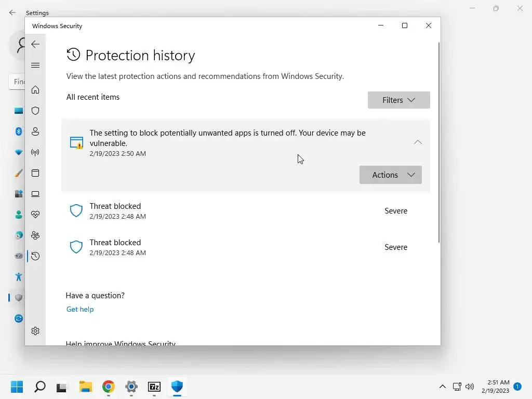Click the Have a question? heading
The height and width of the screenshot is (399, 532).
click(96, 296)
